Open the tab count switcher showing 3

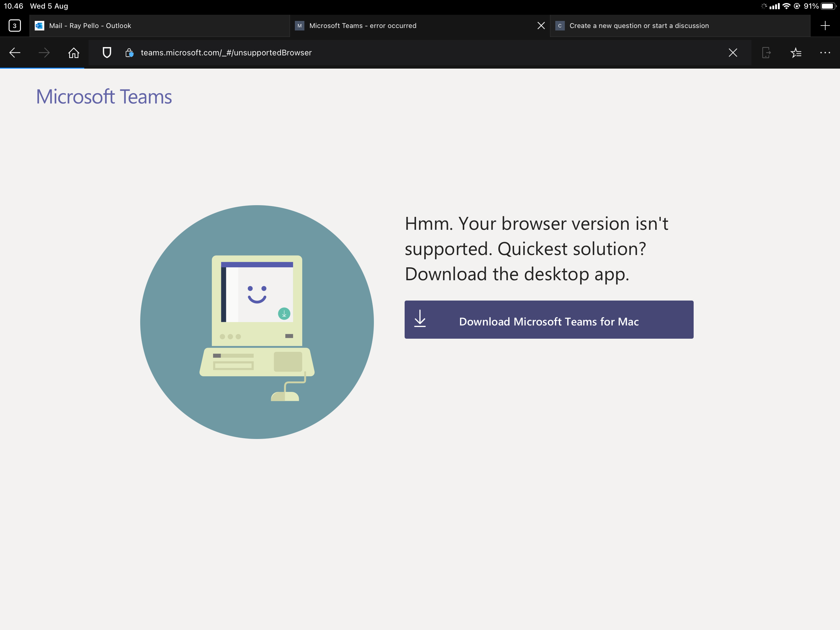click(14, 26)
